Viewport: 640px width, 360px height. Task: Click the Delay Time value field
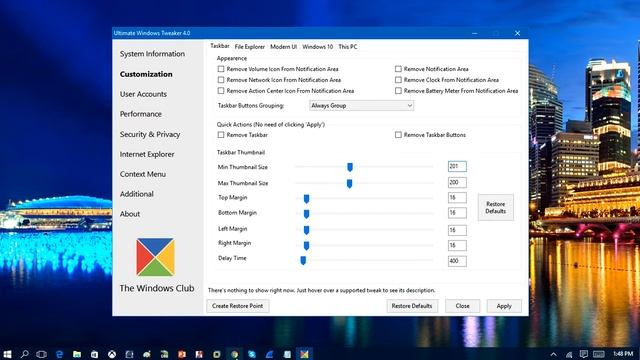(x=457, y=261)
